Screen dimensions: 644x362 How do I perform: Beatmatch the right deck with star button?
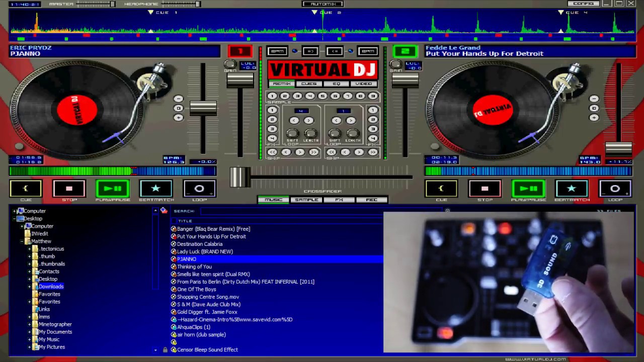click(572, 189)
